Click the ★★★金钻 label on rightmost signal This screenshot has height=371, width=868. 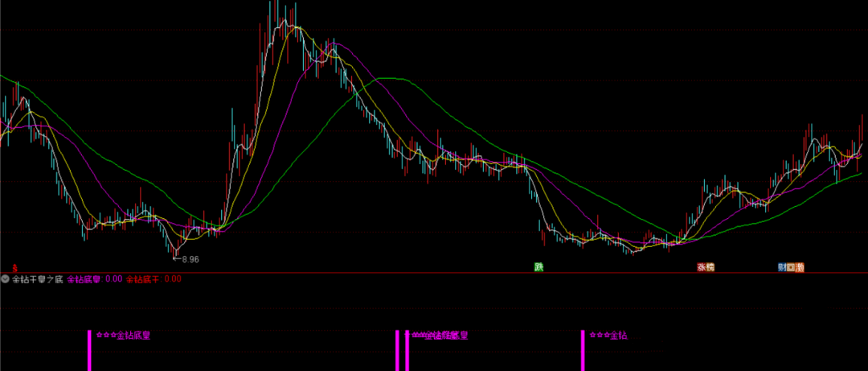pos(608,336)
